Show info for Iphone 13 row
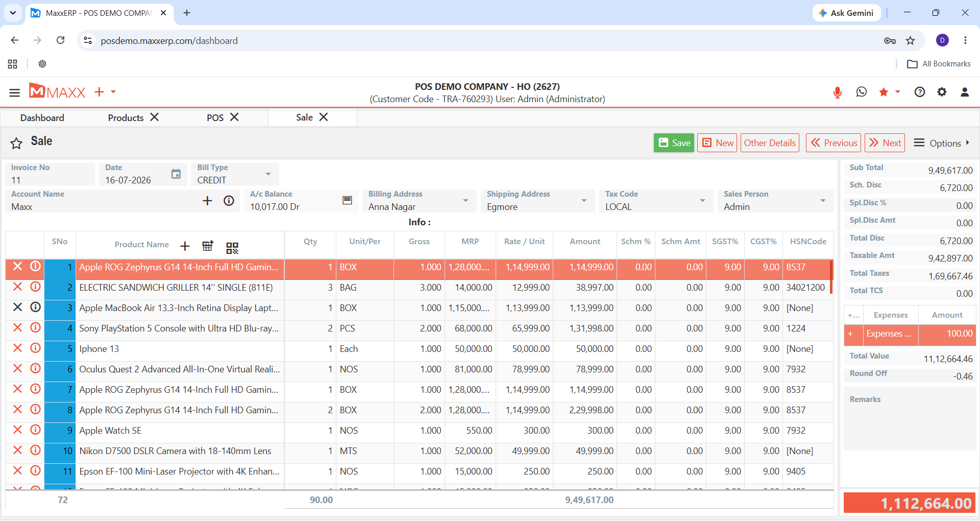Viewport: 980px width, 521px height. click(x=35, y=348)
